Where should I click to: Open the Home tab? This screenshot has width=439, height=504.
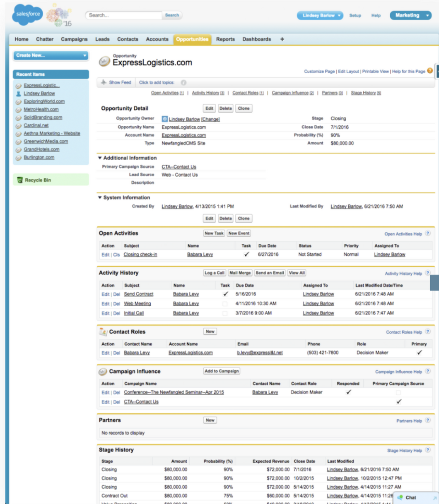coord(22,39)
